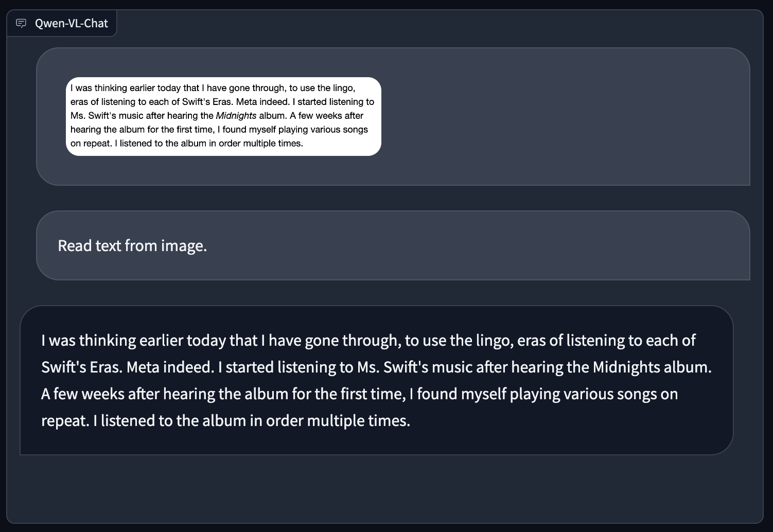
Task: Click the chat bubble icon beside Qwen-VL-Chat
Action: tap(21, 23)
